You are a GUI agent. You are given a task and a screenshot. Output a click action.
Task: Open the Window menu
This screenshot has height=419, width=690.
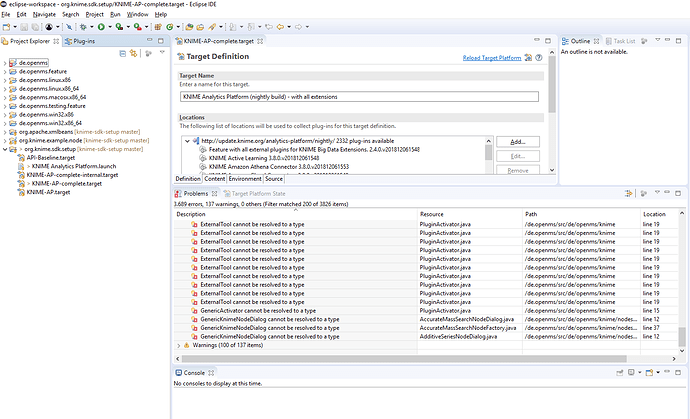click(138, 15)
